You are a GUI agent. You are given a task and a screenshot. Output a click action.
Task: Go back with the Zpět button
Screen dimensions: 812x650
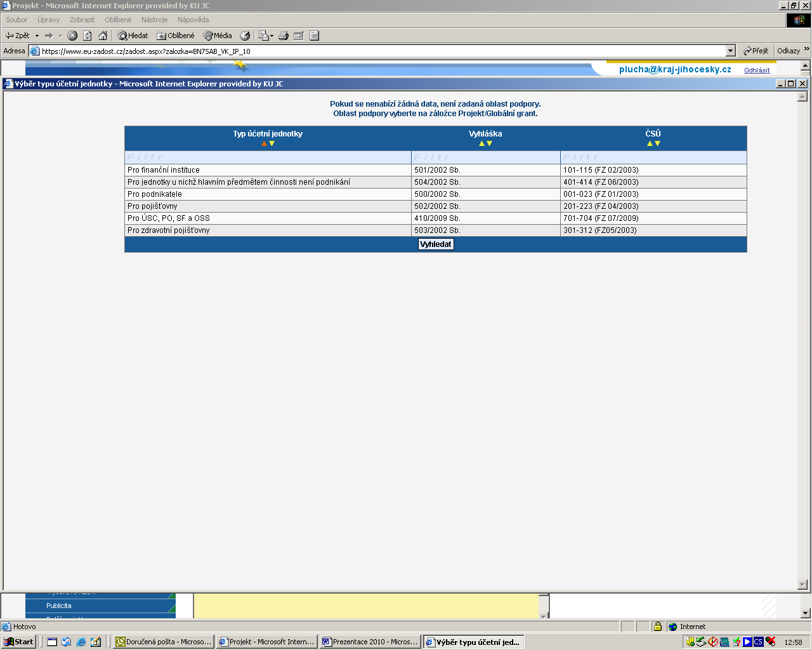click(18, 36)
